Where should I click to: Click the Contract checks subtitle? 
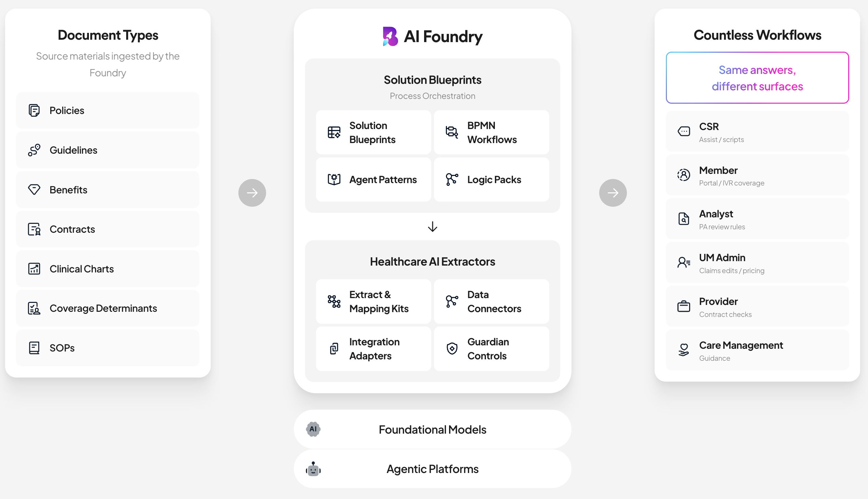[x=725, y=314]
